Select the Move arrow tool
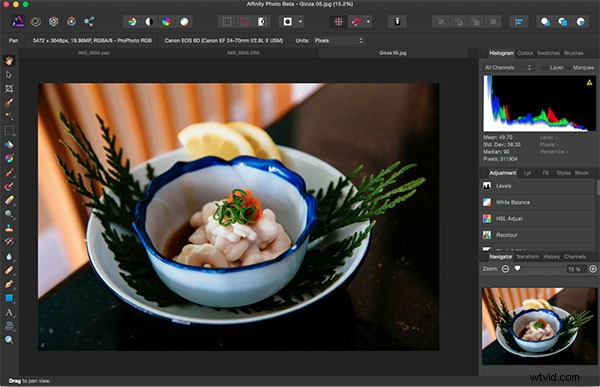600x387 pixels. coord(9,75)
